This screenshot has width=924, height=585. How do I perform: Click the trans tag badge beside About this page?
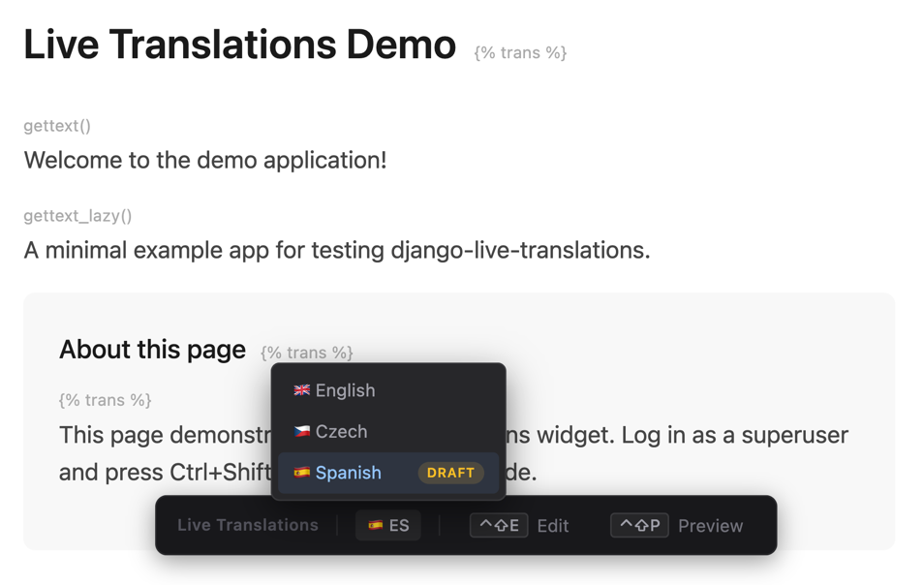(306, 353)
